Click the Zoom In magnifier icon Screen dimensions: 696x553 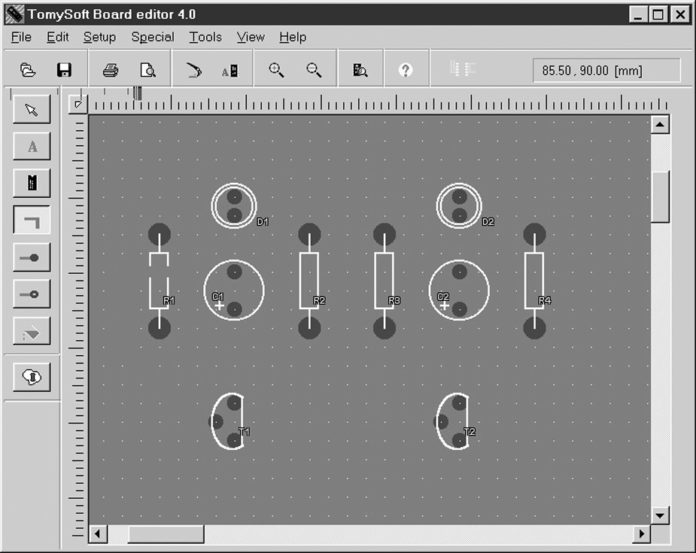[276, 70]
